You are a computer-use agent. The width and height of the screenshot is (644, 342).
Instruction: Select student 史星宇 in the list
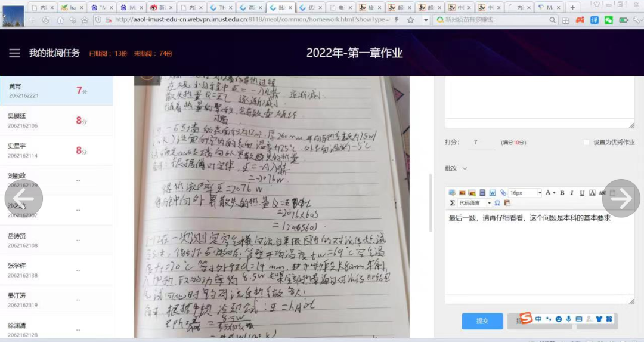tap(56, 150)
